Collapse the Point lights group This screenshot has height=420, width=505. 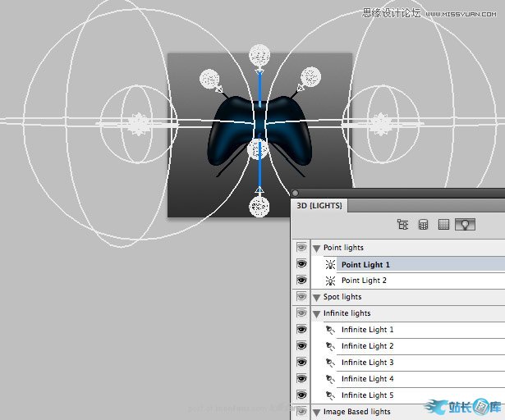tap(316, 248)
